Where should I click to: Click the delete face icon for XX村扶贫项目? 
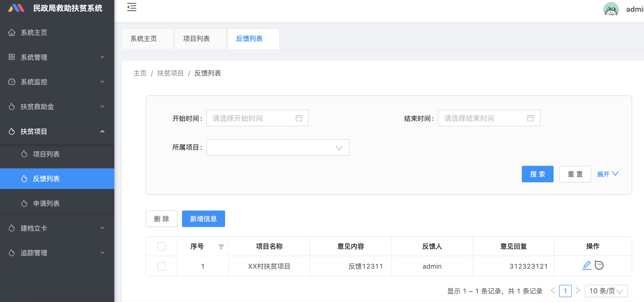point(599,265)
